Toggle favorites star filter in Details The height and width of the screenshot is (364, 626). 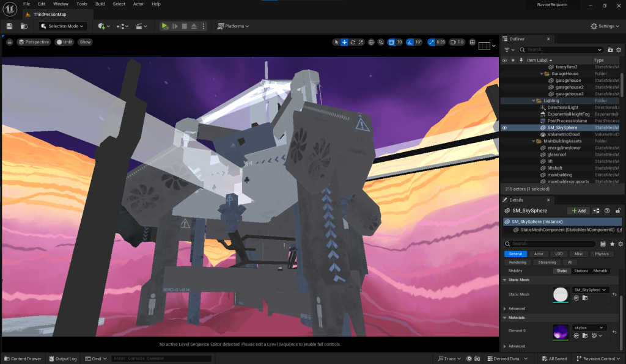coord(612,244)
